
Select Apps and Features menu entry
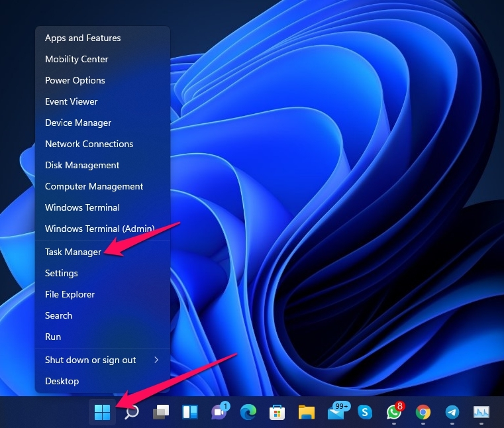coord(102,38)
